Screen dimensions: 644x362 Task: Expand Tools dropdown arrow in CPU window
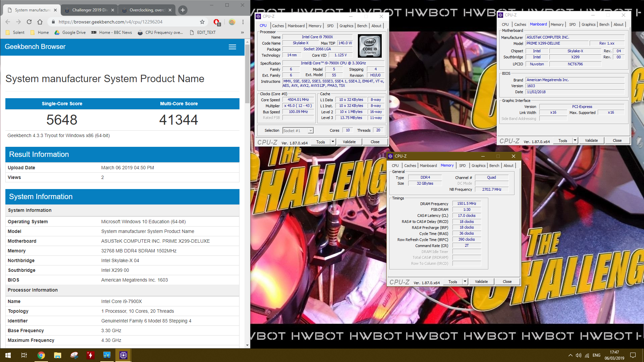[x=333, y=142]
